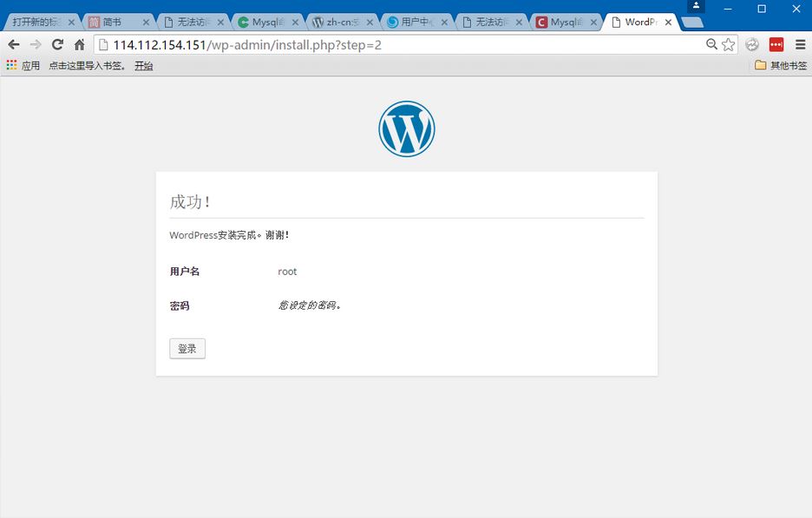812x518 pixels.
Task: Click the 用户名 label
Action: (185, 272)
